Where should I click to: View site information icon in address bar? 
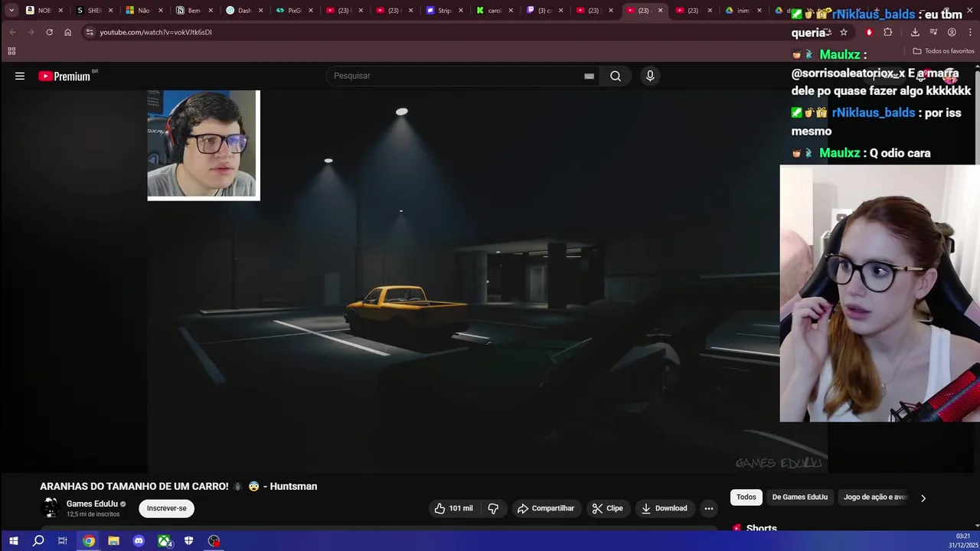90,32
